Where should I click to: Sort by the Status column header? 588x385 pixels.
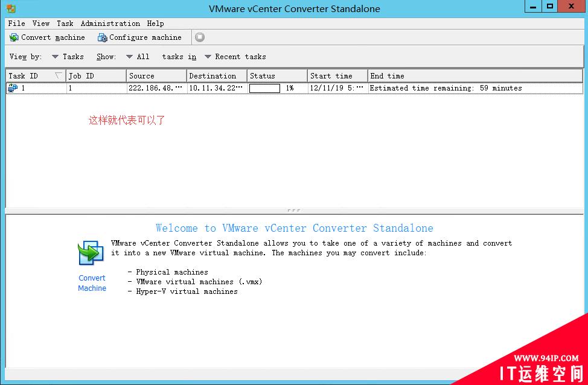pos(278,75)
